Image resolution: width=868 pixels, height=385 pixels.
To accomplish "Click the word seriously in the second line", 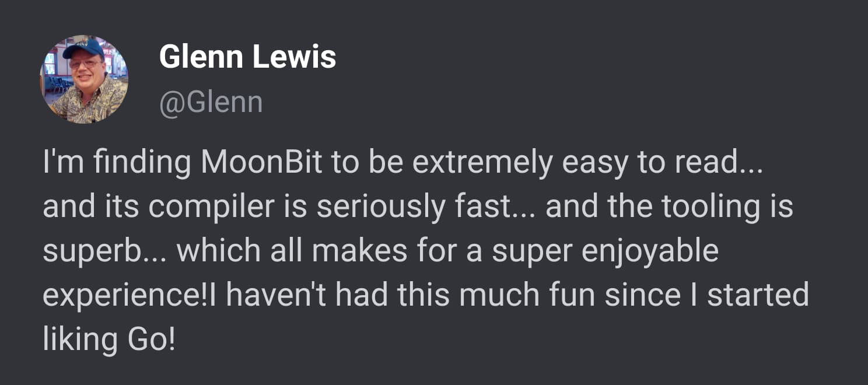I will pyautogui.click(x=380, y=208).
